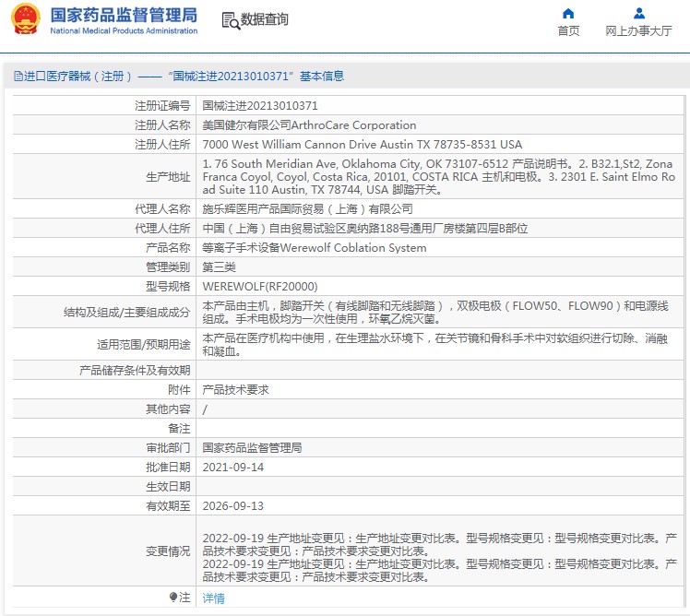This screenshot has width=690, height=616.
Task: Select approval date 2021-09-14
Action: click(233, 468)
